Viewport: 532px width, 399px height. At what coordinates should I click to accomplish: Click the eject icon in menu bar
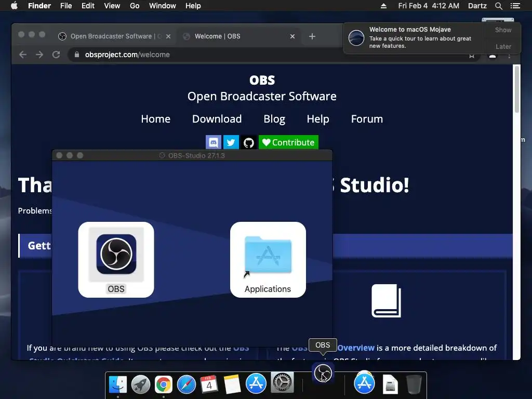[383, 6]
